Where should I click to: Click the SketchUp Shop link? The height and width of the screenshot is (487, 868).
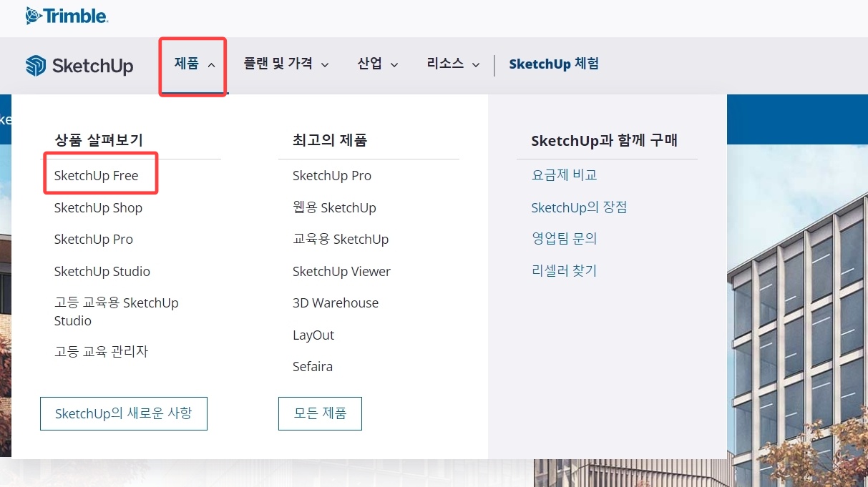[98, 207]
